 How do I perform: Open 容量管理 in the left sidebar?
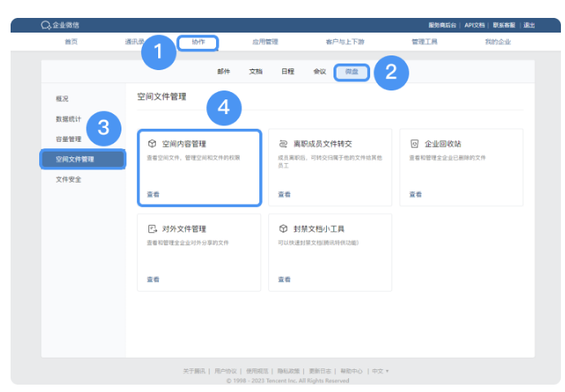pos(68,139)
